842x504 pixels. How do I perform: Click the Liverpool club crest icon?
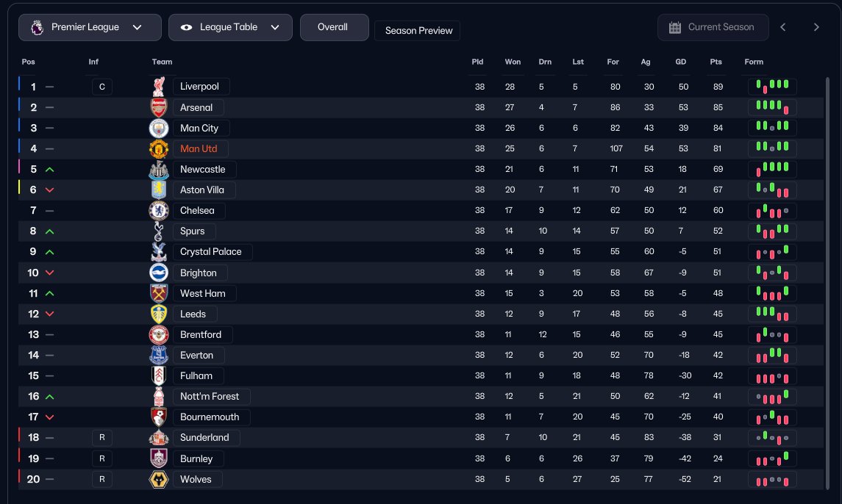point(159,87)
